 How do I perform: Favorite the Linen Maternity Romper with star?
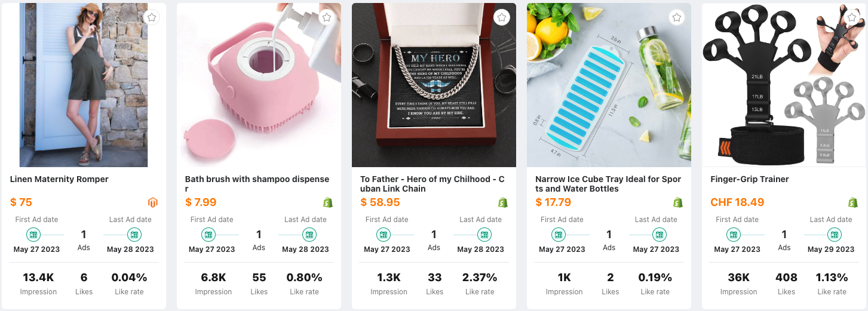click(x=152, y=18)
